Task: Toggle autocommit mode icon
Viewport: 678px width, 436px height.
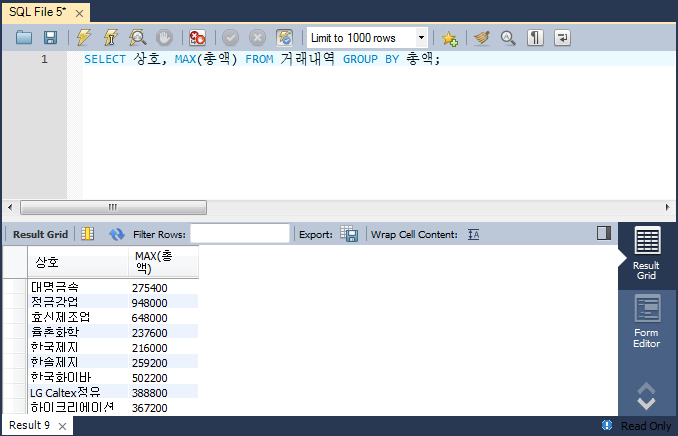Action: (x=285, y=38)
